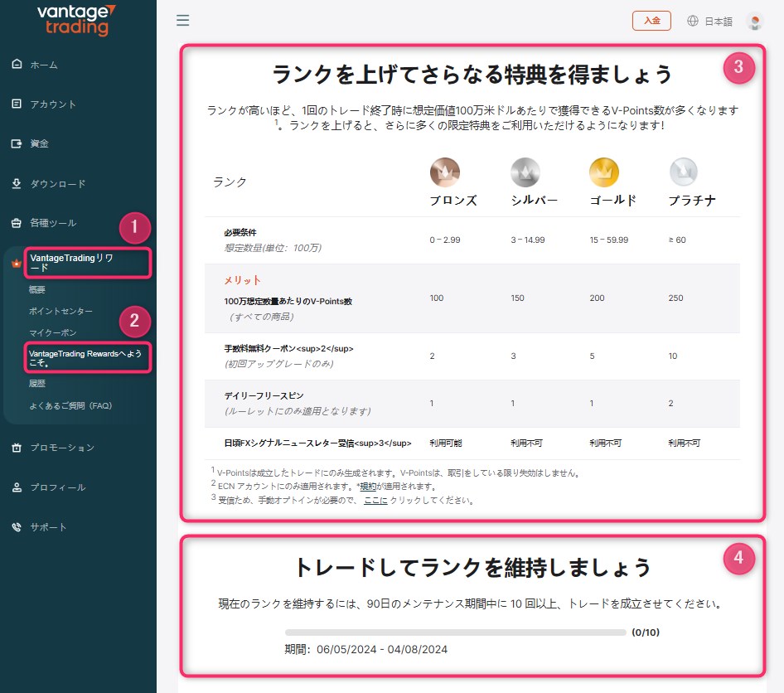Image resolution: width=784 pixels, height=693 pixels.
Task: Click the Bronze rank medal icon
Action: tap(444, 172)
